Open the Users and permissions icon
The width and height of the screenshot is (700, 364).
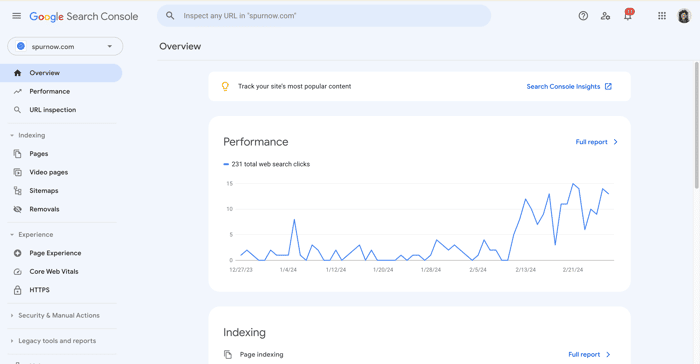point(605,16)
